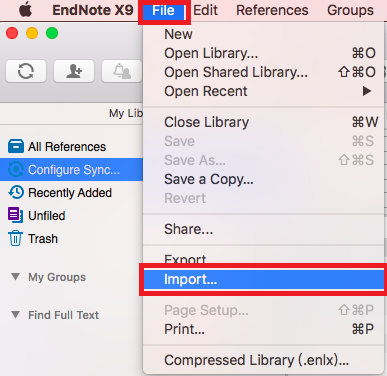Open the References menu
This screenshot has height=376, width=387.
272,10
